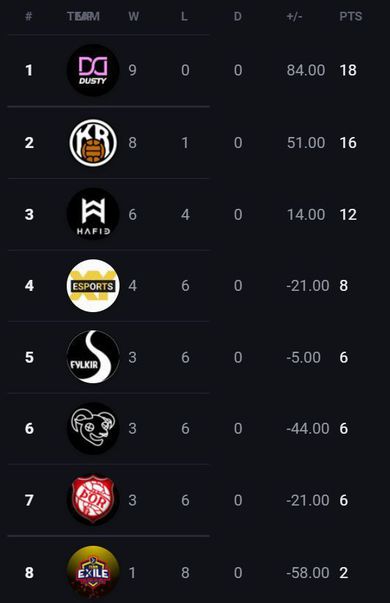Sort standings by the W column
The height and width of the screenshot is (603, 390).
point(133,17)
